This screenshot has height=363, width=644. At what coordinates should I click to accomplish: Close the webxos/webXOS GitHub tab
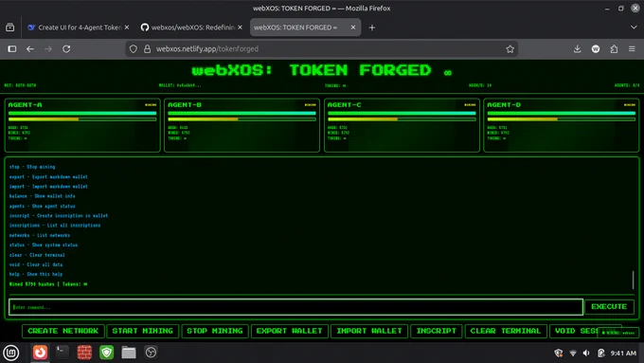click(x=240, y=27)
